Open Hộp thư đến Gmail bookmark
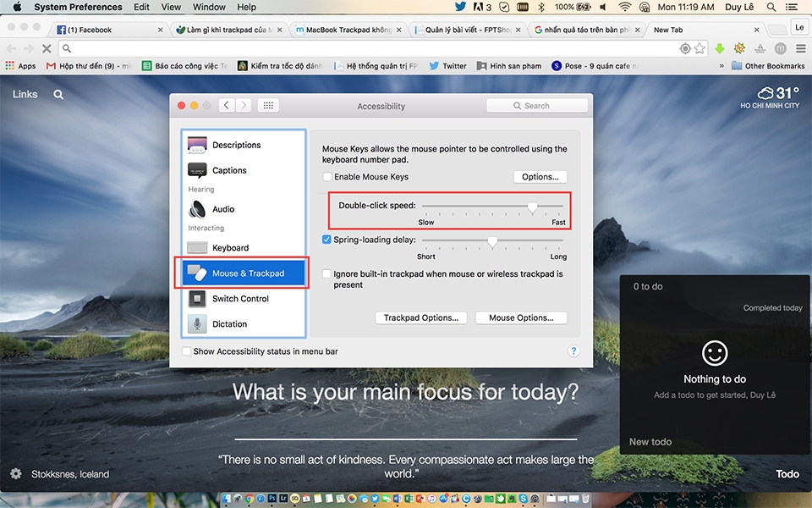This screenshot has width=812, height=508. coord(89,66)
